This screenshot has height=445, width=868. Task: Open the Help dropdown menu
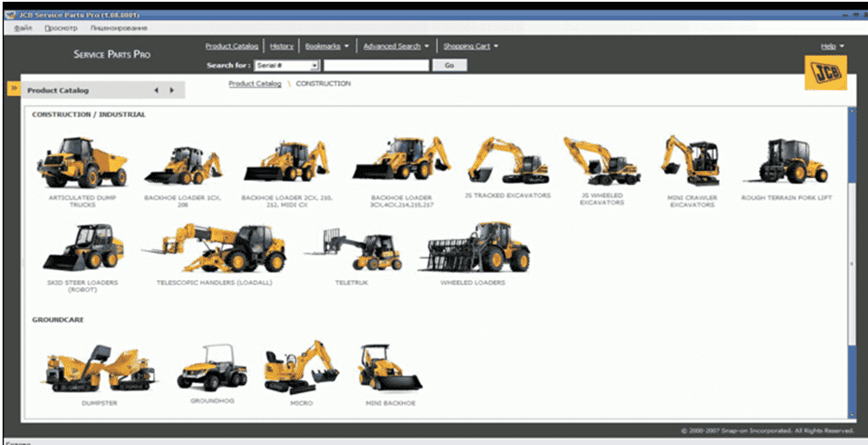click(x=832, y=46)
